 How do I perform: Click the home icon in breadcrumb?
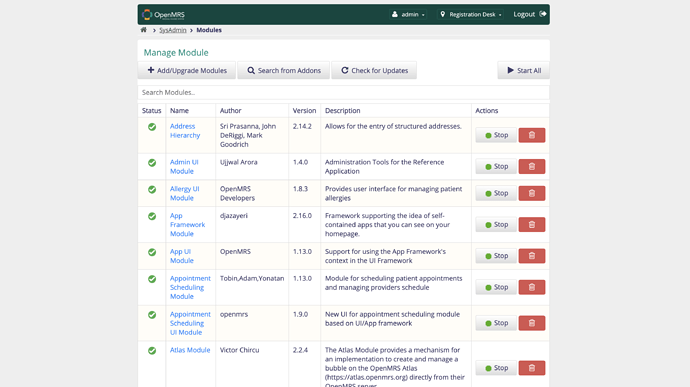pyautogui.click(x=143, y=30)
